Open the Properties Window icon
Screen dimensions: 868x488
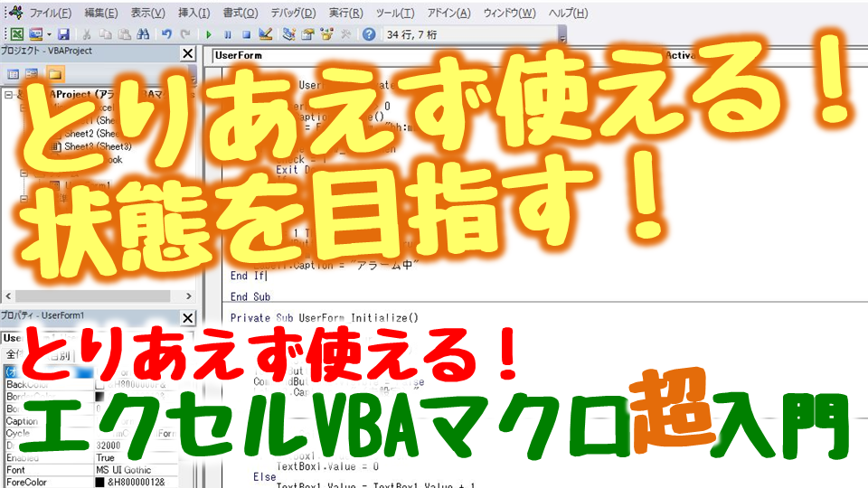(307, 34)
